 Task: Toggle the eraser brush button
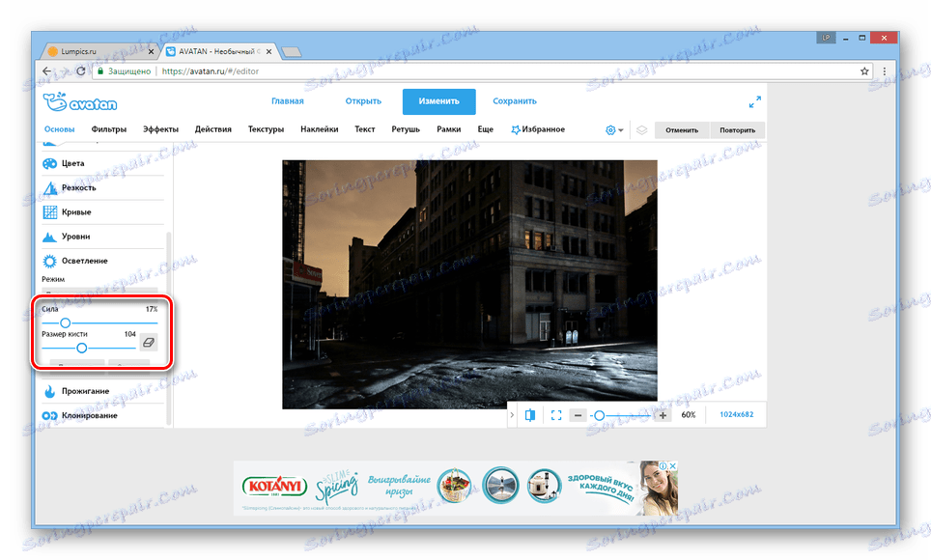click(x=149, y=343)
